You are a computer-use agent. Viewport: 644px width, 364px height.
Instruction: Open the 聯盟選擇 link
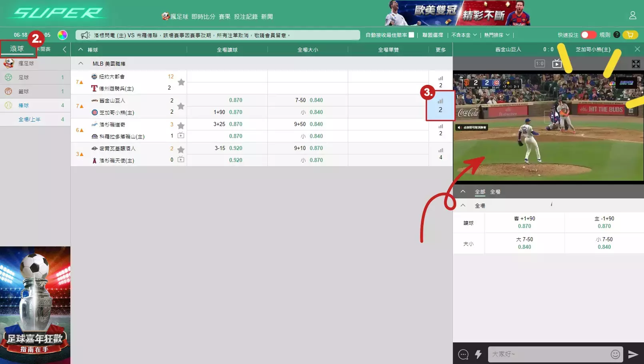click(433, 35)
